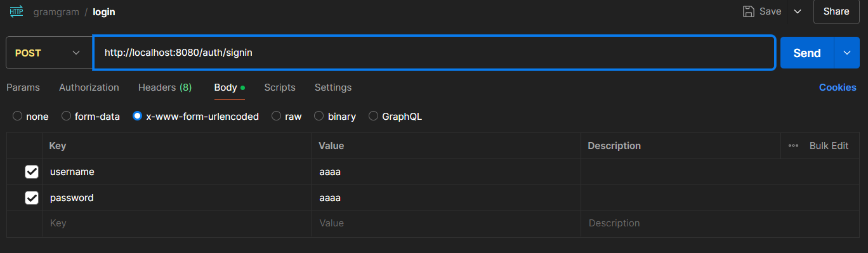Open Bulk Edit mode

click(x=829, y=146)
